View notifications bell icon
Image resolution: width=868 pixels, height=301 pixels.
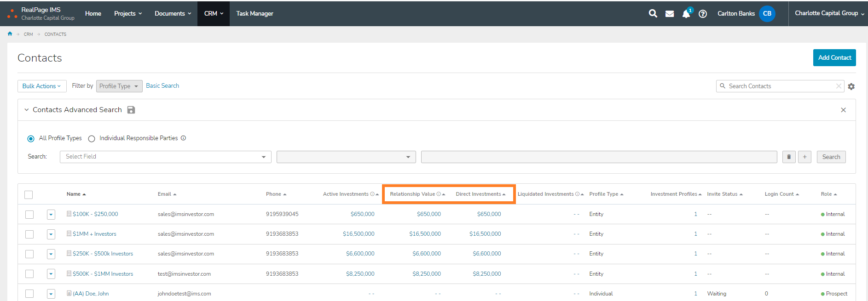tap(686, 14)
